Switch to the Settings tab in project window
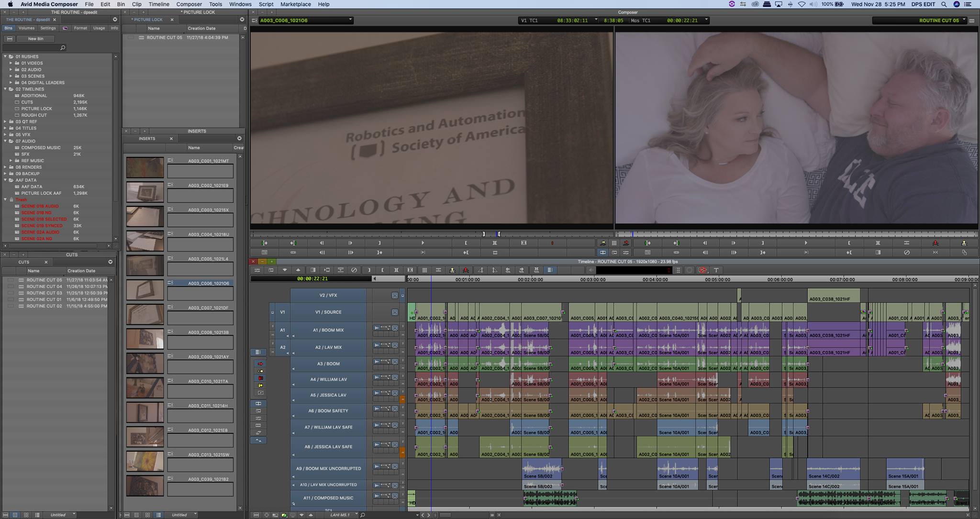The width and height of the screenshot is (980, 519). [x=48, y=28]
